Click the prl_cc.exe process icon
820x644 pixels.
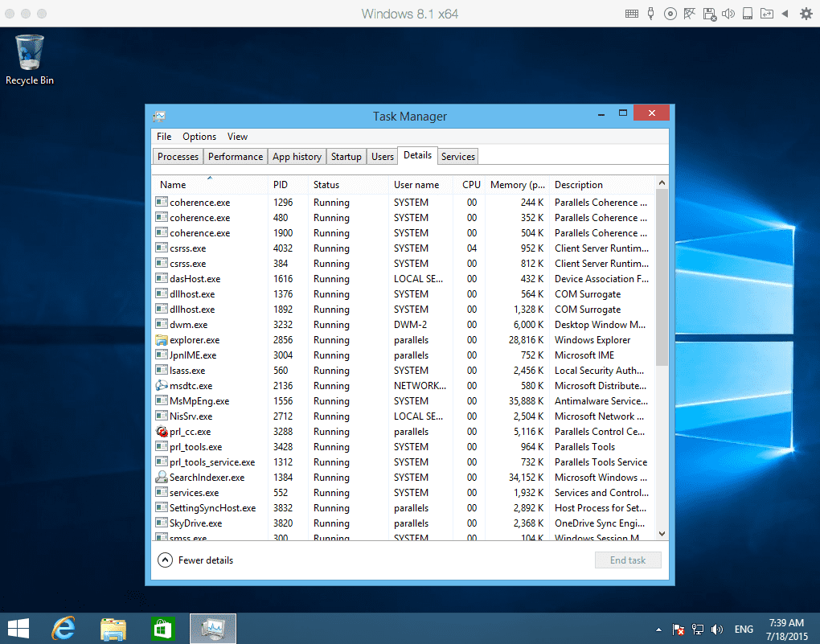pyautogui.click(x=162, y=432)
